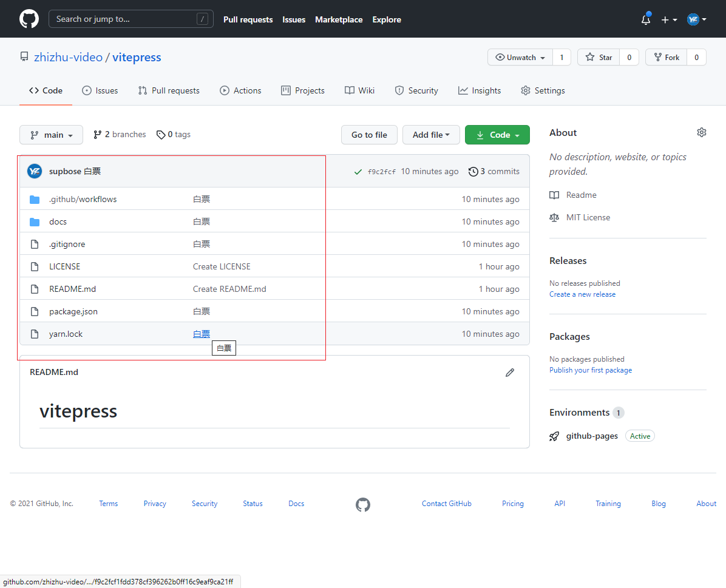Switch to the Projects tab

click(303, 91)
